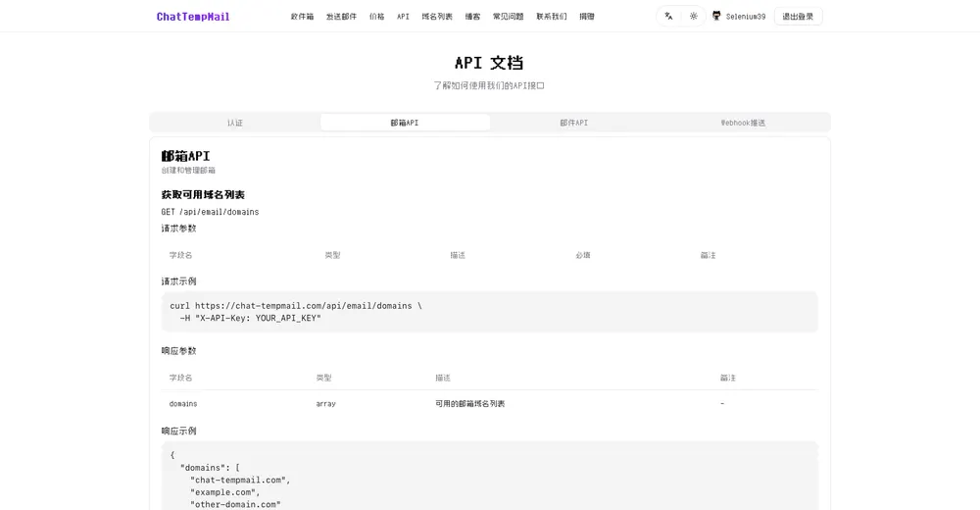Select API in the top navigation
980x510 pixels.
(403, 17)
